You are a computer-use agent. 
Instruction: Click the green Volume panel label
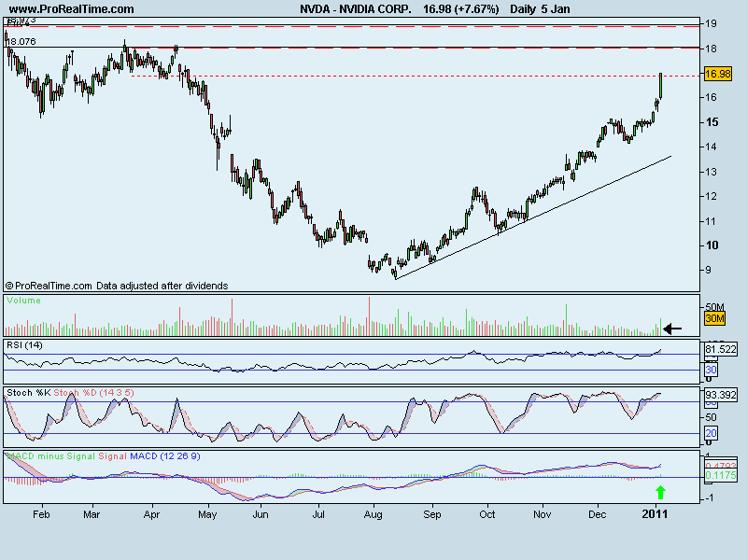24,301
